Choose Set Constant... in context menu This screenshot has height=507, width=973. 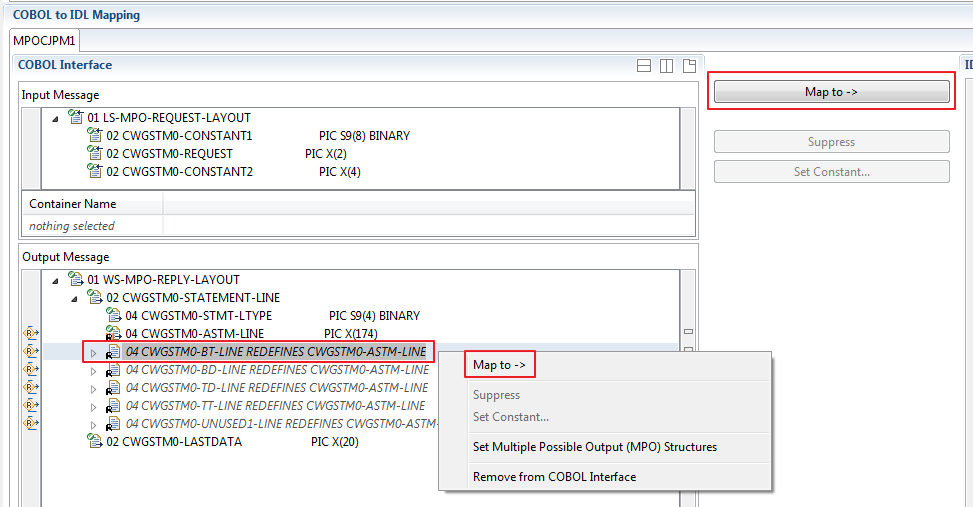511,417
